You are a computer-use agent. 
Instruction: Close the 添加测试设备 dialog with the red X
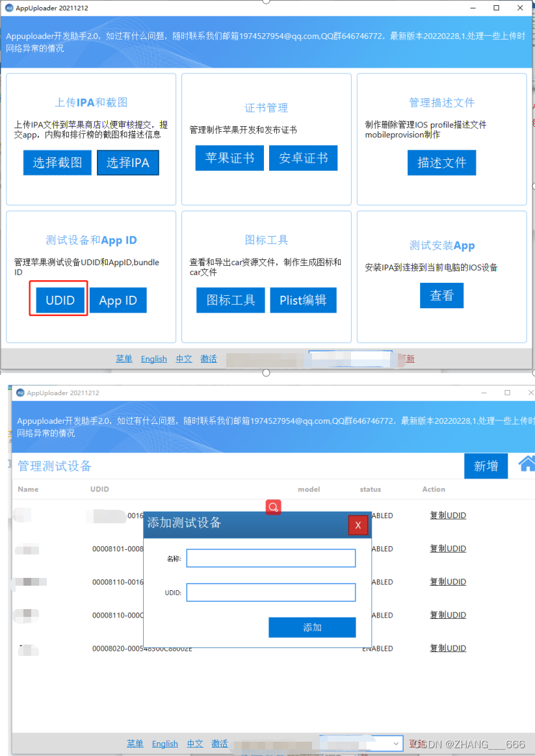tap(358, 525)
